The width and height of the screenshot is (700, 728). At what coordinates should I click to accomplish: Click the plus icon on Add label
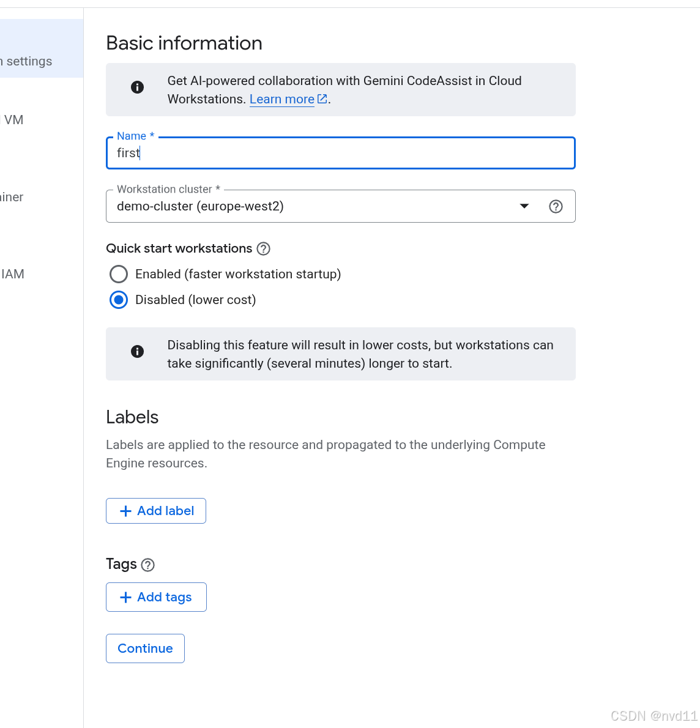(x=125, y=511)
